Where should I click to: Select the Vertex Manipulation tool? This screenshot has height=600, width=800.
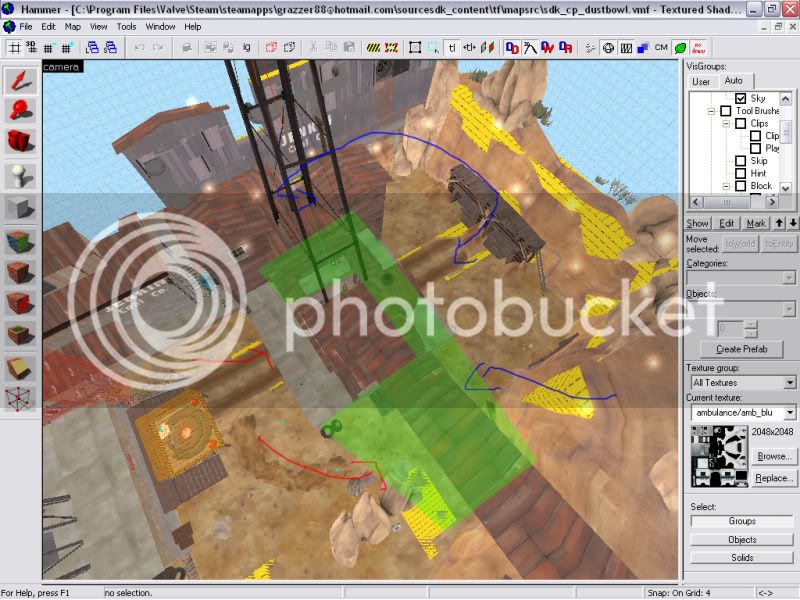coord(20,399)
